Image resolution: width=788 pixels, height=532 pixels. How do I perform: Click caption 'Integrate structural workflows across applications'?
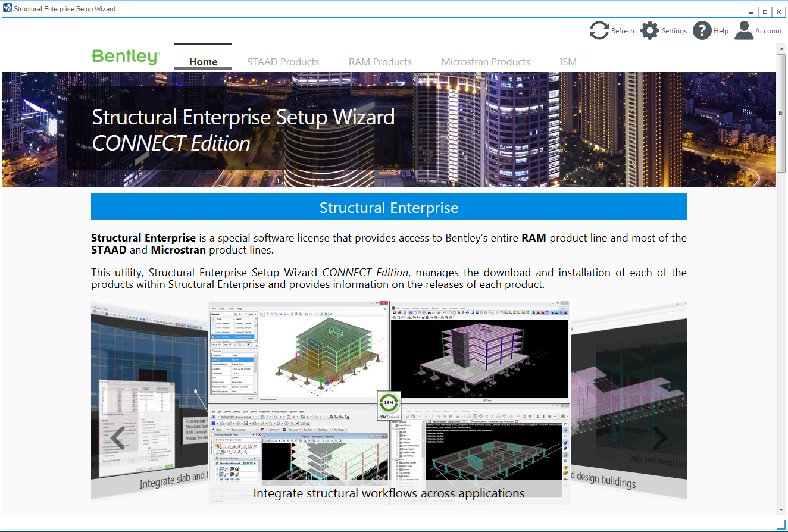pos(389,493)
